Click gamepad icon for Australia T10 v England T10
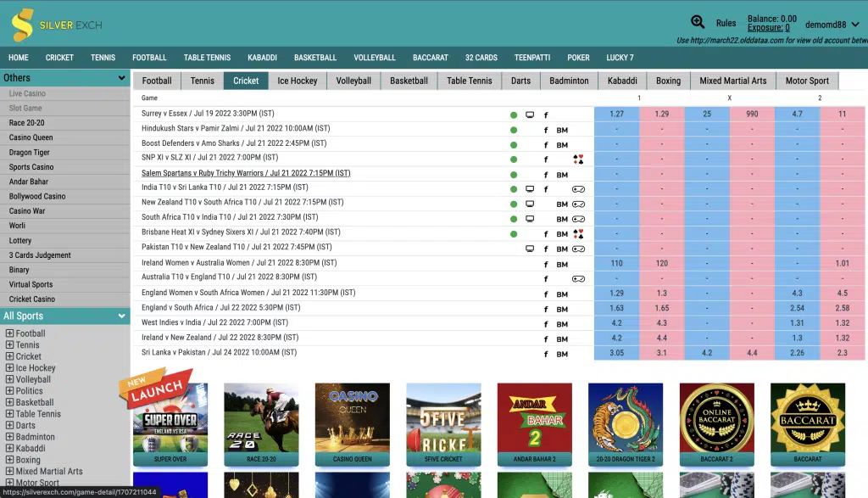Image resolution: width=868 pixels, height=498 pixels. tap(578, 278)
